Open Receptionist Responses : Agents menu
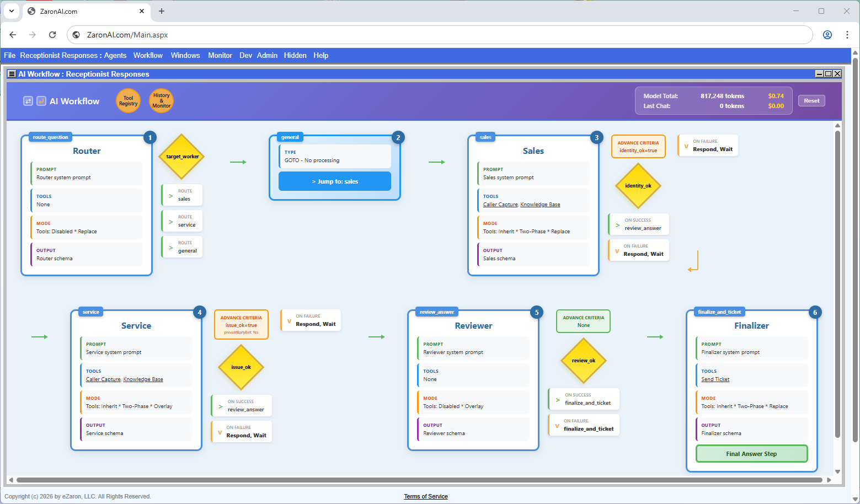Image resolution: width=860 pixels, height=504 pixels. tap(73, 55)
